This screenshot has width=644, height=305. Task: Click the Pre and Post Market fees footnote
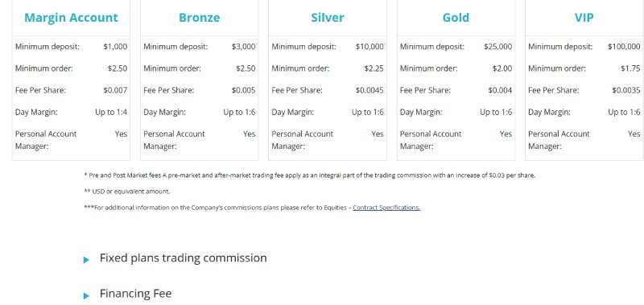click(310, 175)
